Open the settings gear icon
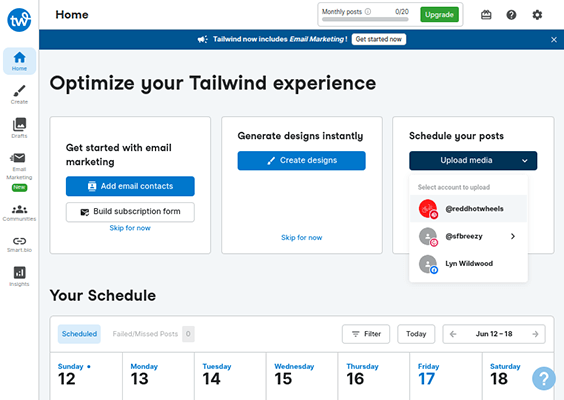This screenshot has height=400, width=564. point(537,15)
